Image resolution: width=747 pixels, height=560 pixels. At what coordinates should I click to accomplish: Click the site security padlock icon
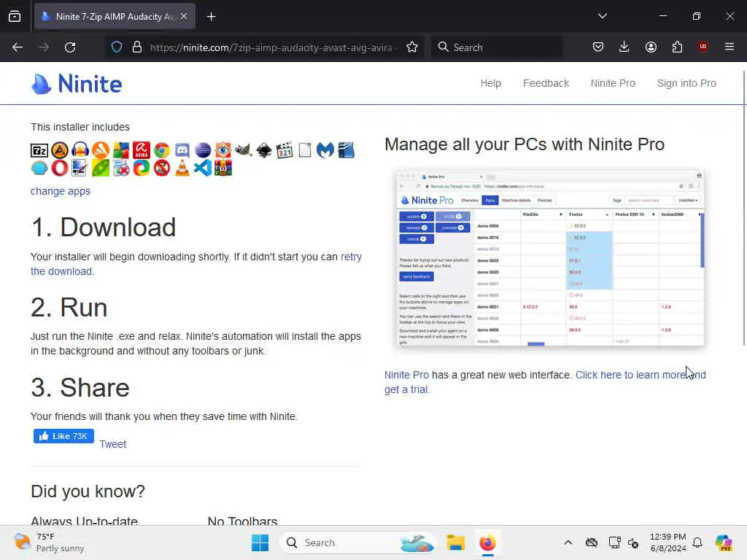point(137,47)
